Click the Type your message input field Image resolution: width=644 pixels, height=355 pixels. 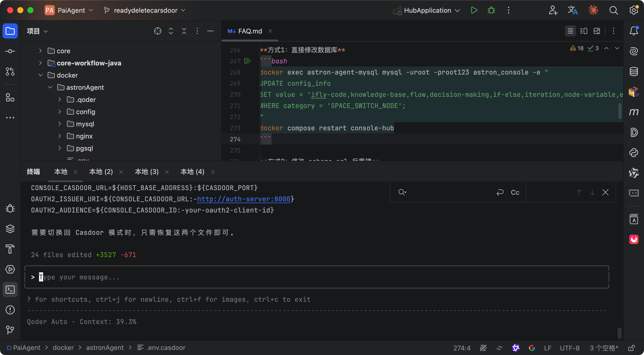pyautogui.click(x=316, y=277)
